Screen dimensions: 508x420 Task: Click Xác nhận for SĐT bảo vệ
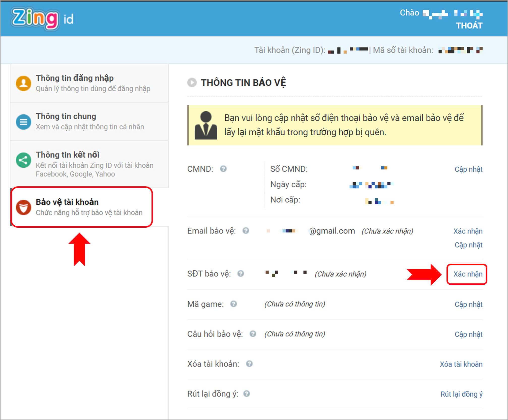(468, 274)
